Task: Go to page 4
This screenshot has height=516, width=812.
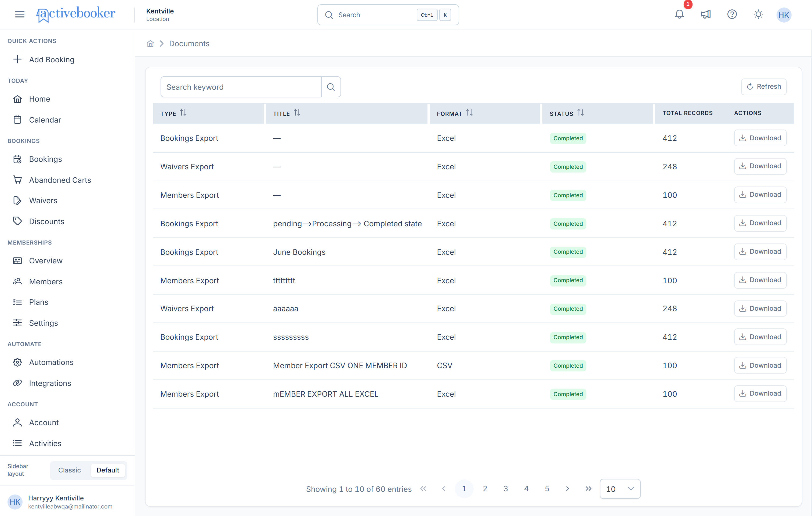Action: [x=526, y=489]
